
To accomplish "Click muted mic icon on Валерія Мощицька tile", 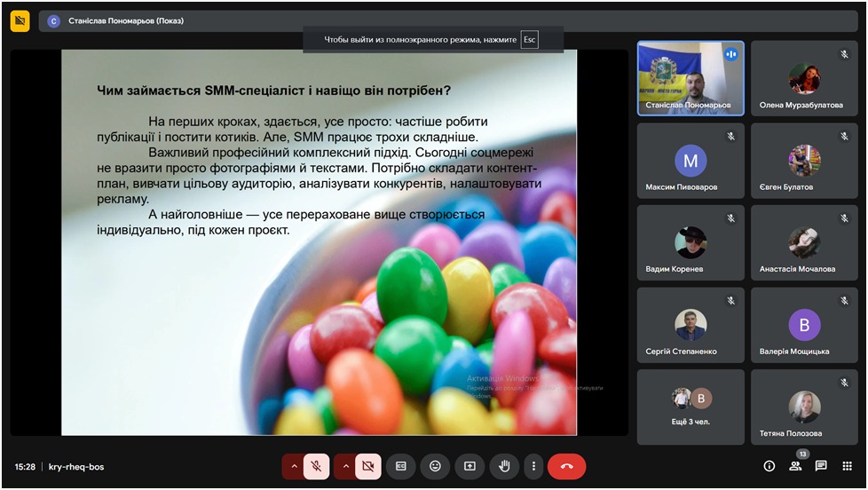I will coord(844,301).
